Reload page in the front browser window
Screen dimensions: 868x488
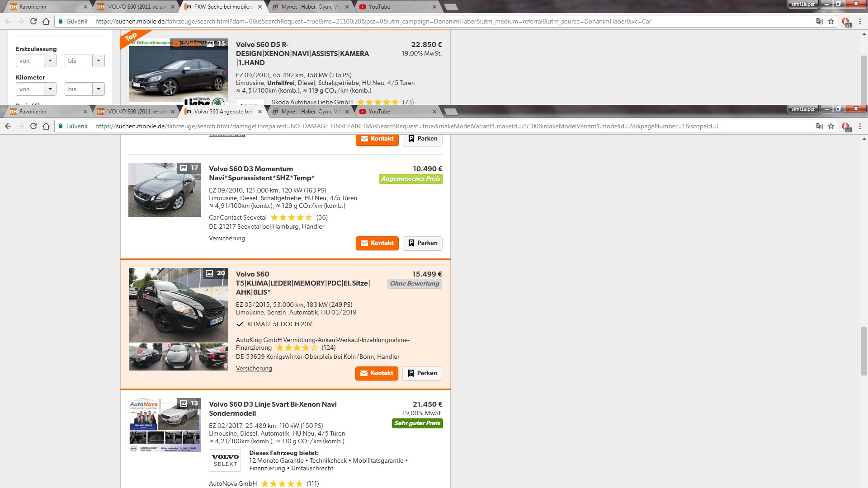[x=33, y=126]
